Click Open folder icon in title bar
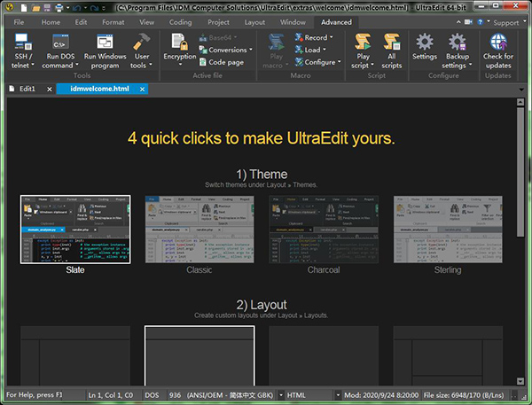This screenshot has height=405, width=532. [x=35, y=7]
